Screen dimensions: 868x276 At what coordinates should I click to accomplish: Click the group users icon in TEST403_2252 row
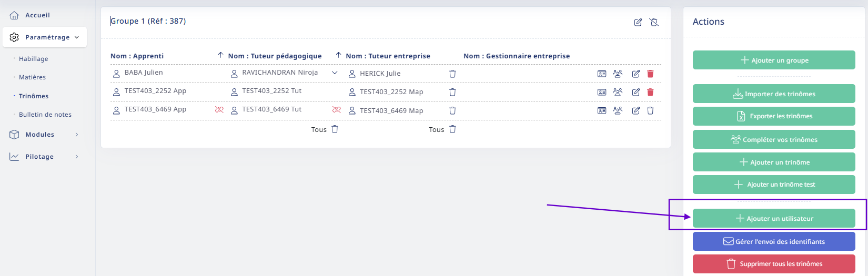click(618, 92)
